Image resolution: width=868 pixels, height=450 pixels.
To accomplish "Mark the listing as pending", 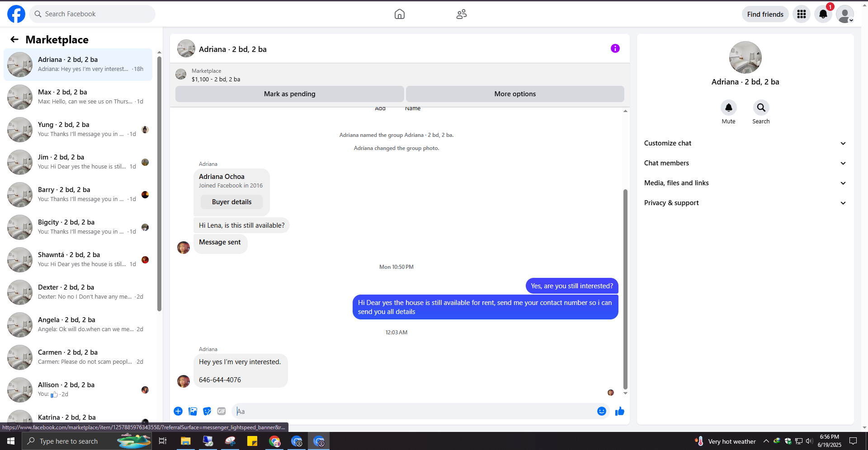I will click(289, 94).
